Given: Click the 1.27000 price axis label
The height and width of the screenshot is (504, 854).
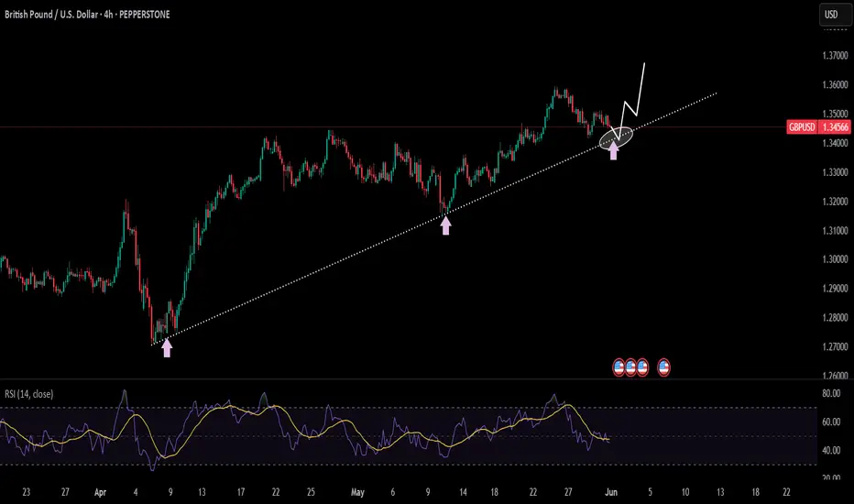Looking at the screenshot, I should (835, 346).
